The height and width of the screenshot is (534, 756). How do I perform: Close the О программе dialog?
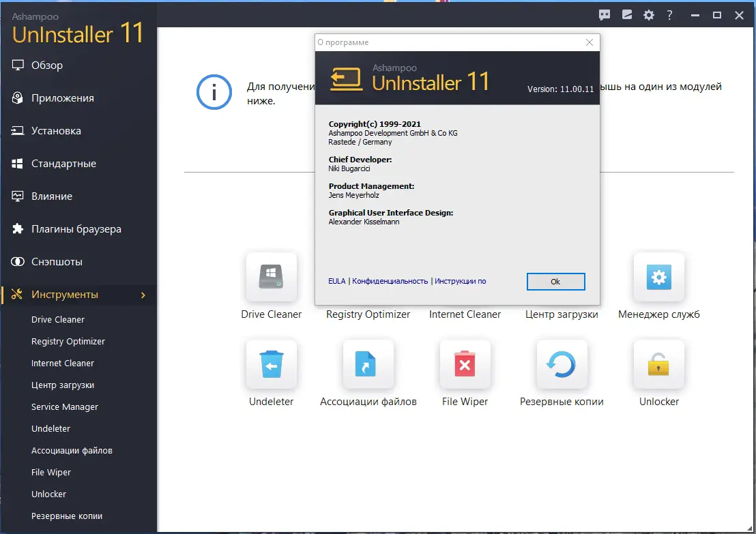click(x=589, y=42)
